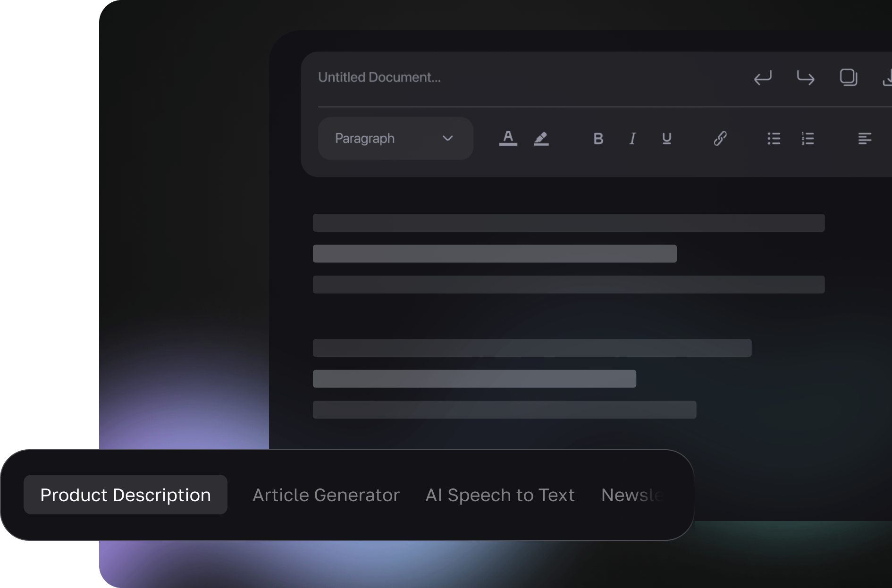
Task: Switch to the Article Generator tab
Action: (326, 495)
